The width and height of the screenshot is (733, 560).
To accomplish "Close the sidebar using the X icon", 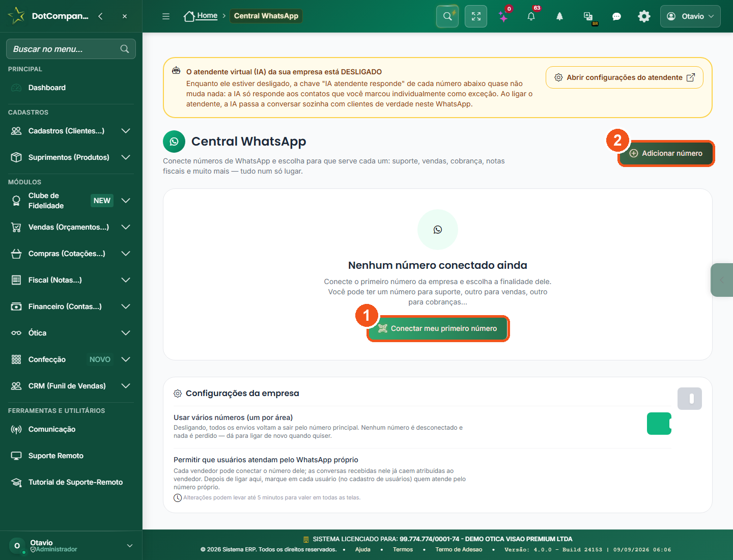I will click(x=125, y=16).
